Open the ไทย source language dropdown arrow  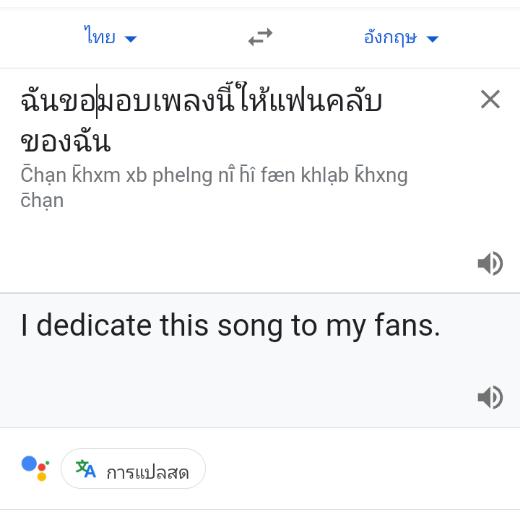pyautogui.click(x=130, y=39)
